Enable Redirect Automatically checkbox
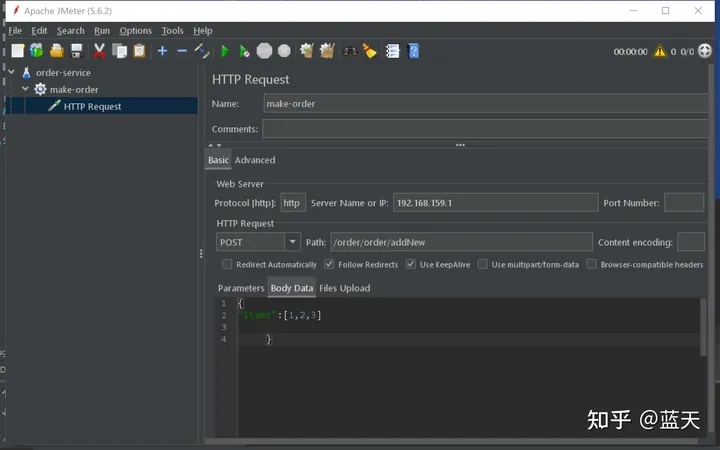Viewport: 720px width, 450px height. [x=227, y=264]
